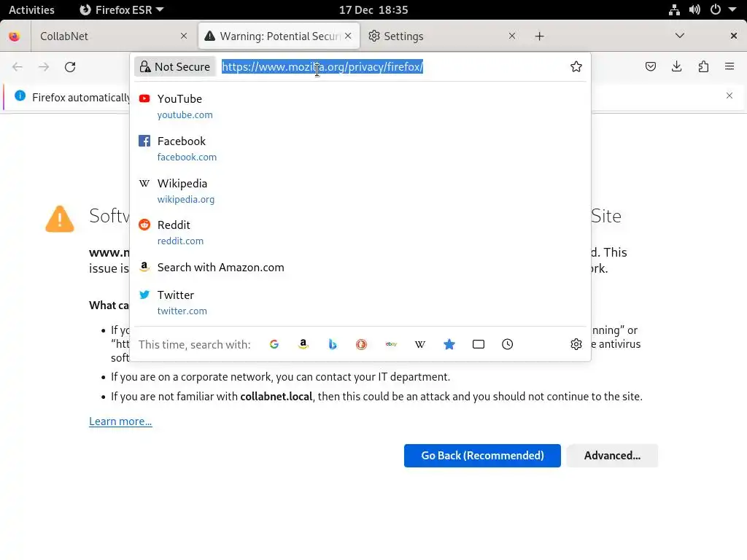Bookmark this page with star icon
747x560 pixels.
(x=576, y=66)
